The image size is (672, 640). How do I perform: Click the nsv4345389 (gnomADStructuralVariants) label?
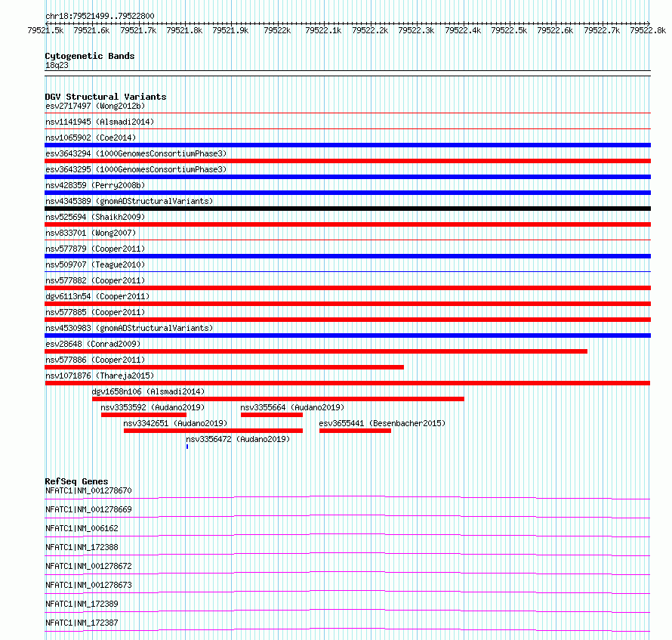pyautogui.click(x=129, y=201)
